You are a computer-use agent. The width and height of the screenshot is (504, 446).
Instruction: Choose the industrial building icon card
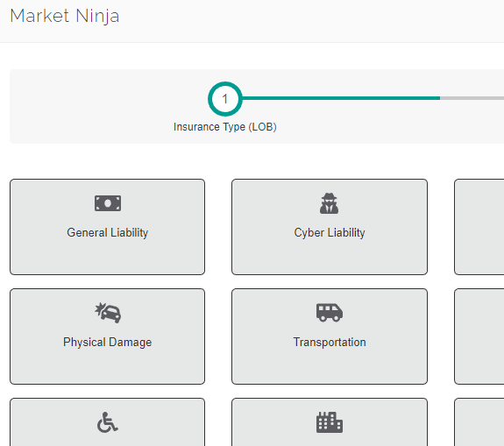(330, 421)
